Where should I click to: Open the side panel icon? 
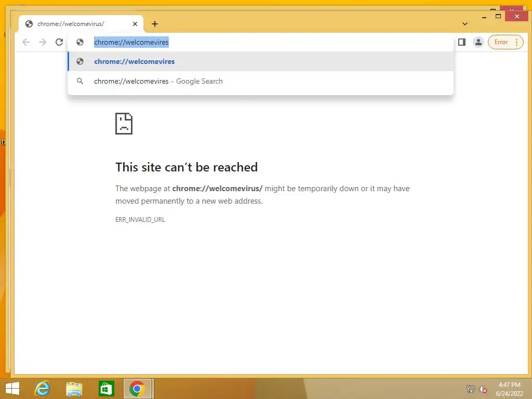tap(462, 42)
